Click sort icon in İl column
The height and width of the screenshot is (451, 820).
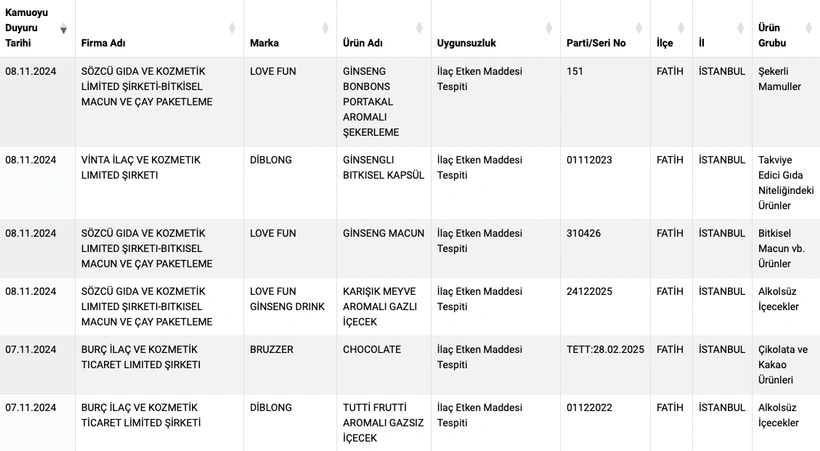tap(740, 28)
